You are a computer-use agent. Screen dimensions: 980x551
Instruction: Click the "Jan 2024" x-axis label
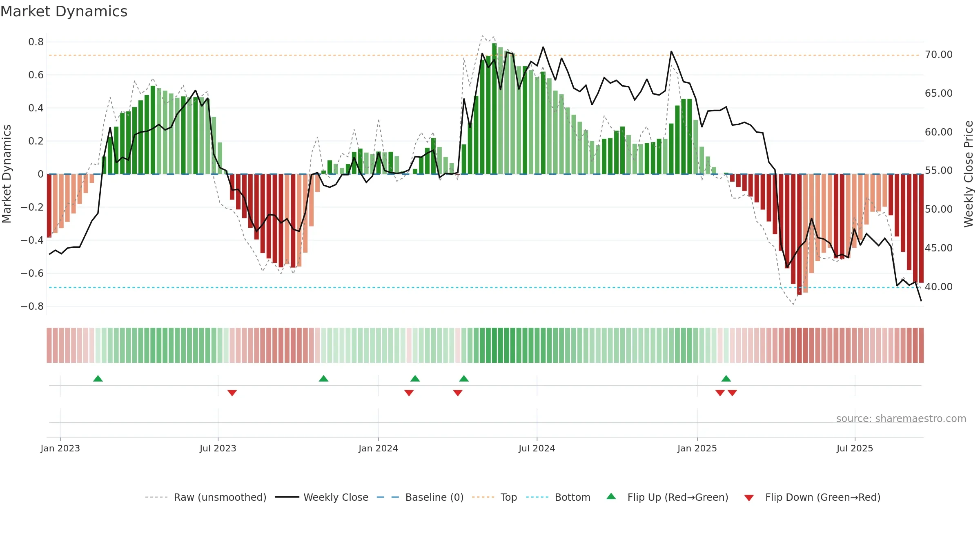[379, 448]
